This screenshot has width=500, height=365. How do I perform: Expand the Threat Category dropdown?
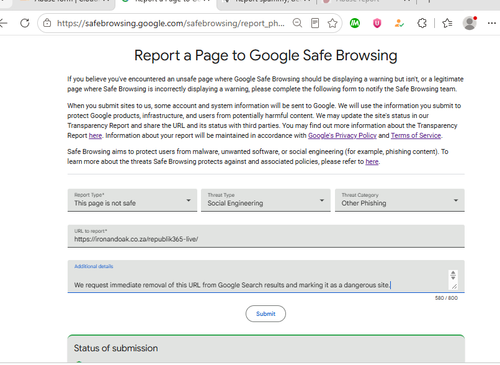click(400, 200)
